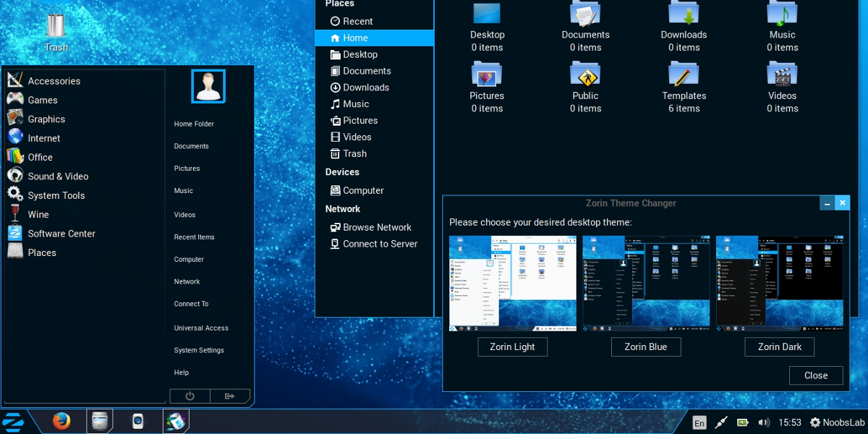Open Universal Access in start menu
This screenshot has width=868, height=434.
coord(201,328)
